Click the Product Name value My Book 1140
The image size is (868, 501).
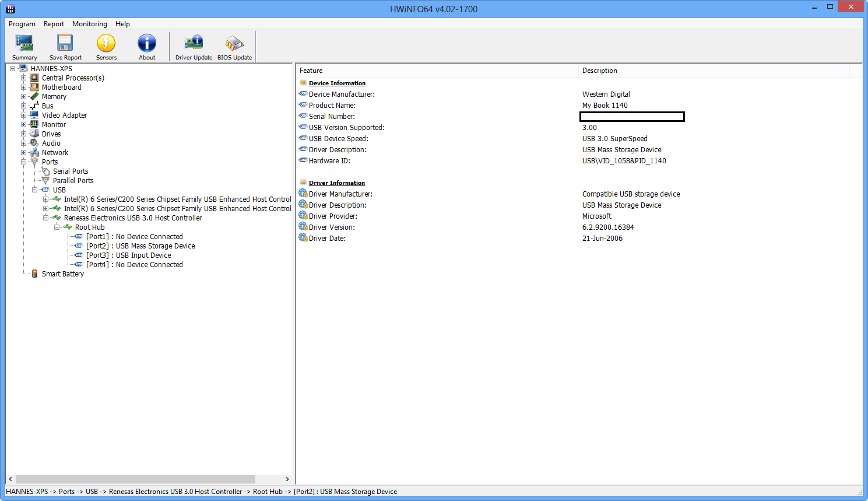click(605, 105)
